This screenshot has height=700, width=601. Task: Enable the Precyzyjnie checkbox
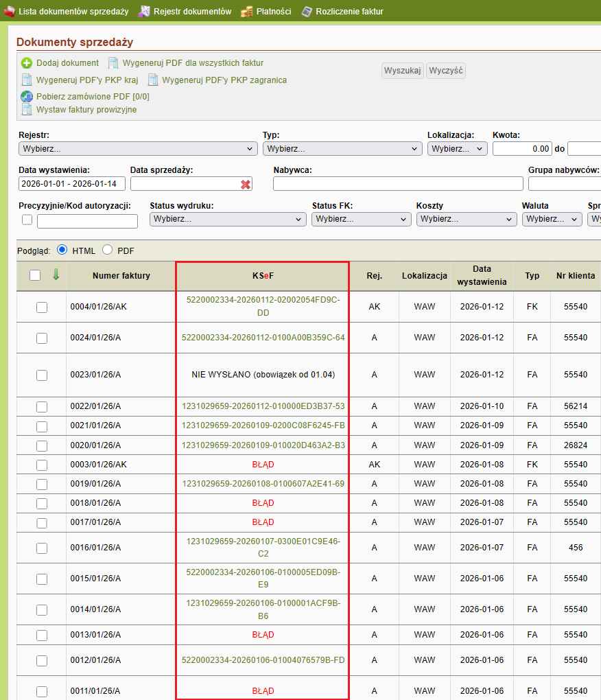point(27,220)
